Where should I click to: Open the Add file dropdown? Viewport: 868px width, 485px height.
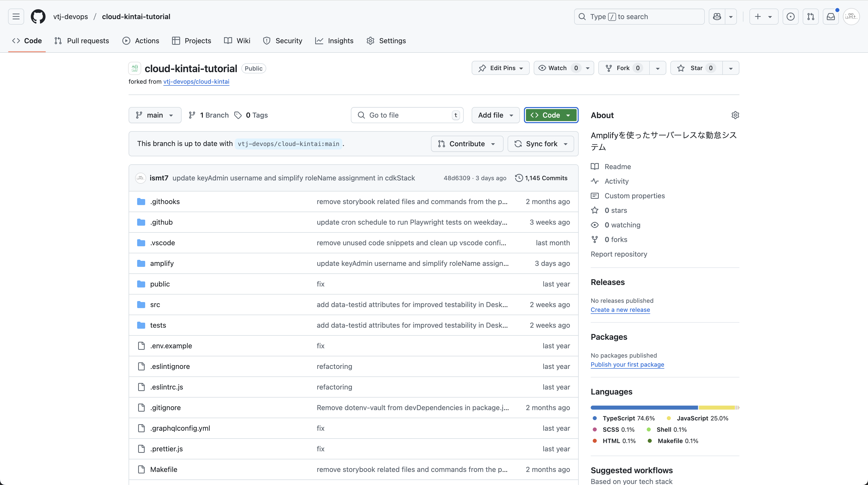[x=496, y=115]
